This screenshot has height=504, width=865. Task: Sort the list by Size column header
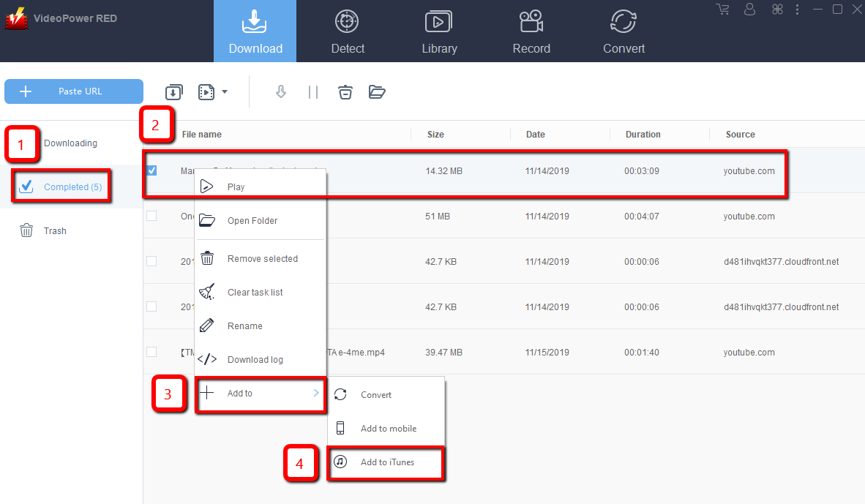pyautogui.click(x=435, y=135)
